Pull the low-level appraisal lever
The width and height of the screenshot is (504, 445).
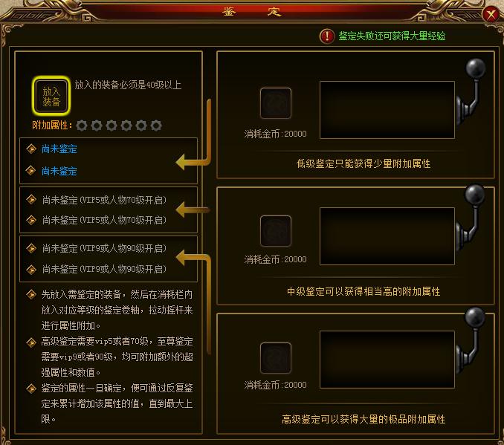(x=471, y=91)
